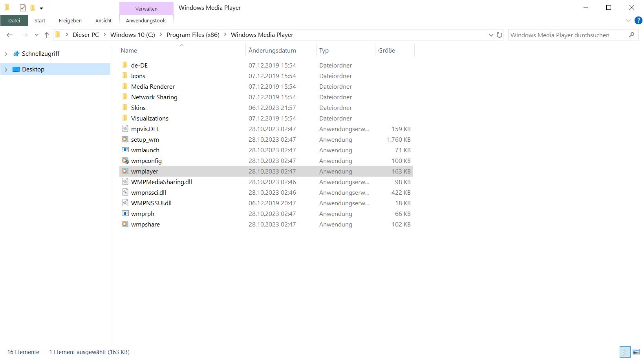Switch to details view layout

[626, 352]
